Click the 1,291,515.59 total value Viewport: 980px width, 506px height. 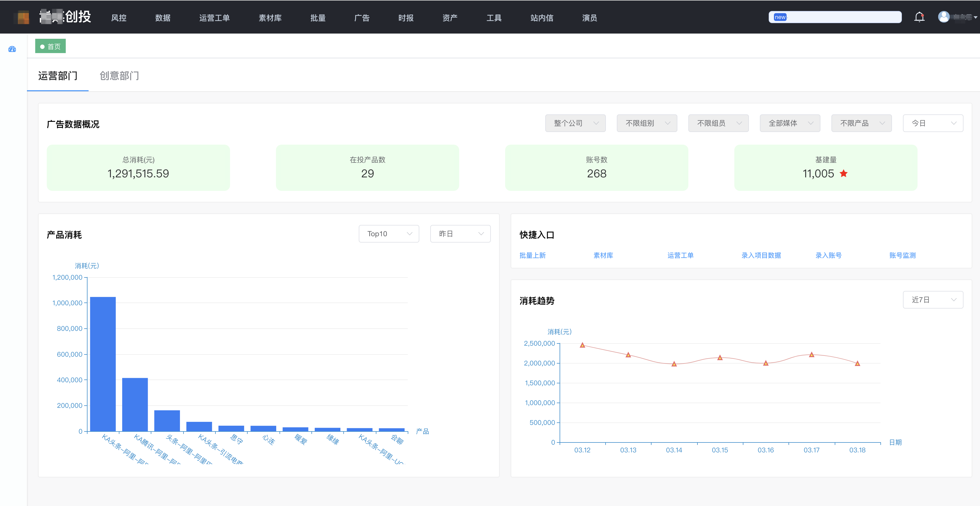pos(138,174)
